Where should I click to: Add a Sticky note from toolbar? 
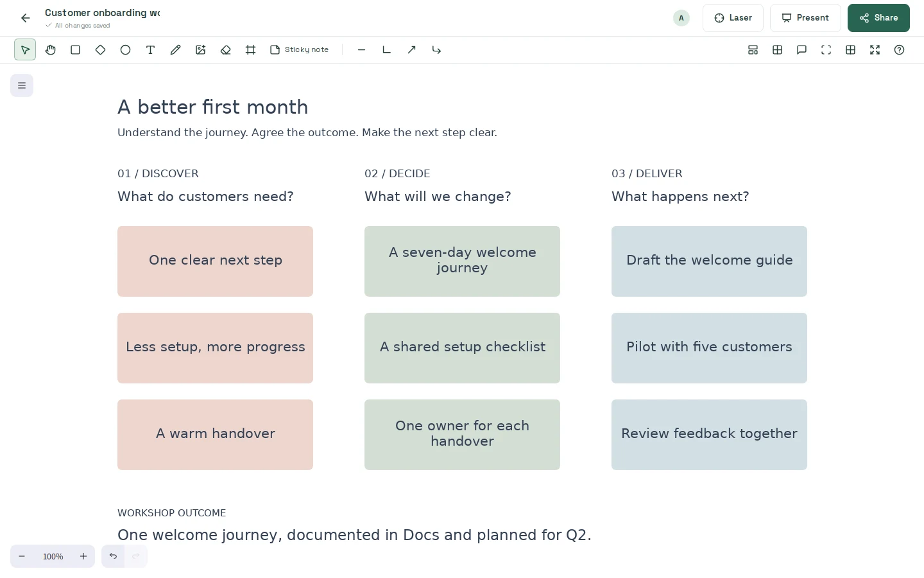299,49
